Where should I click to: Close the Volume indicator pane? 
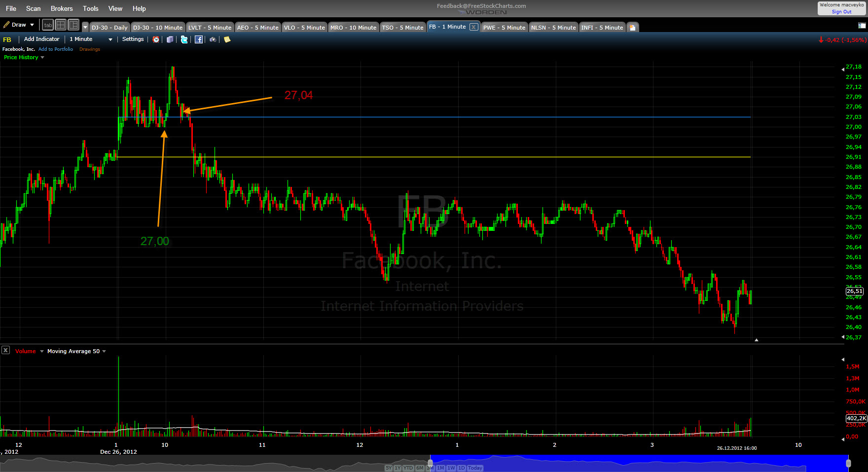(x=5, y=350)
